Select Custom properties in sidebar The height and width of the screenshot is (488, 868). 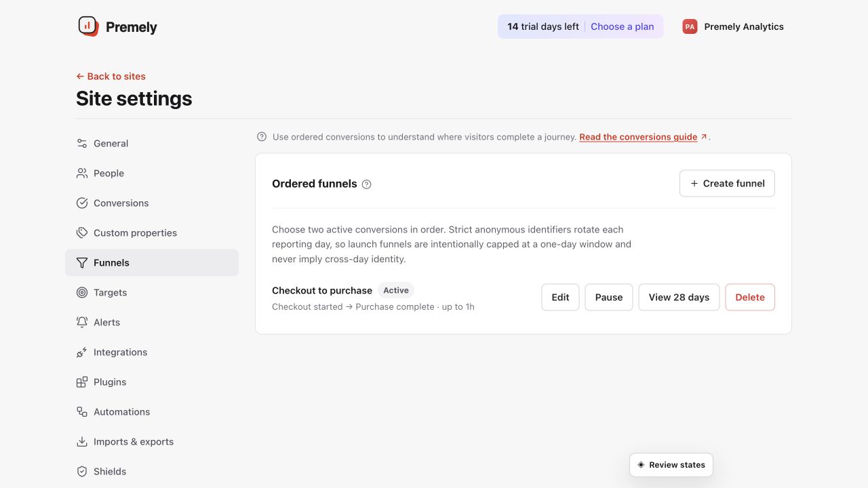[x=152, y=233]
